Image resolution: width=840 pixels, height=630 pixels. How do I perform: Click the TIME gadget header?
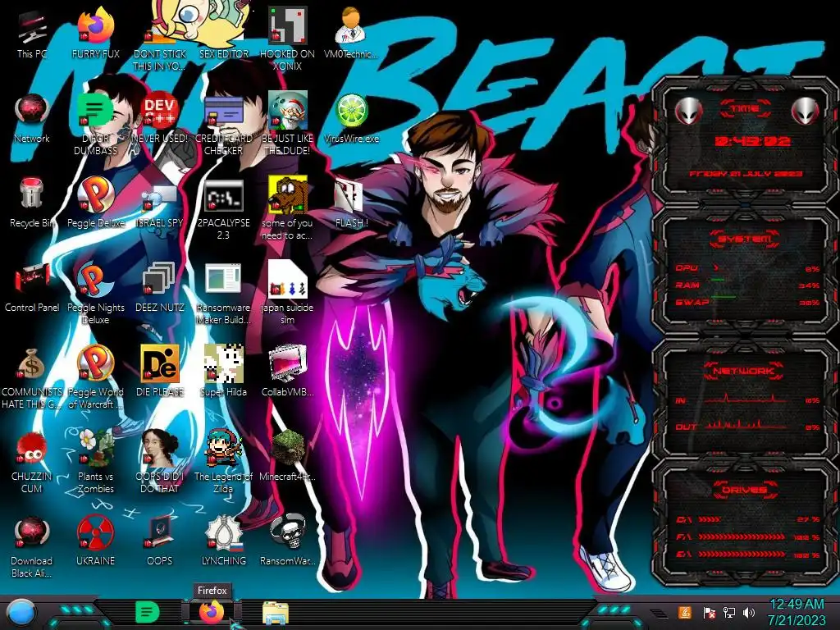745,108
